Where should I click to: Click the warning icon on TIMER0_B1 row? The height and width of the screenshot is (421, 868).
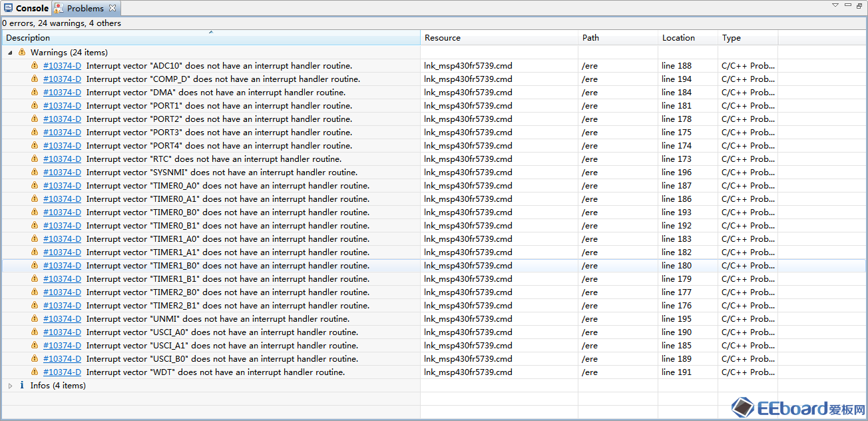click(35, 225)
